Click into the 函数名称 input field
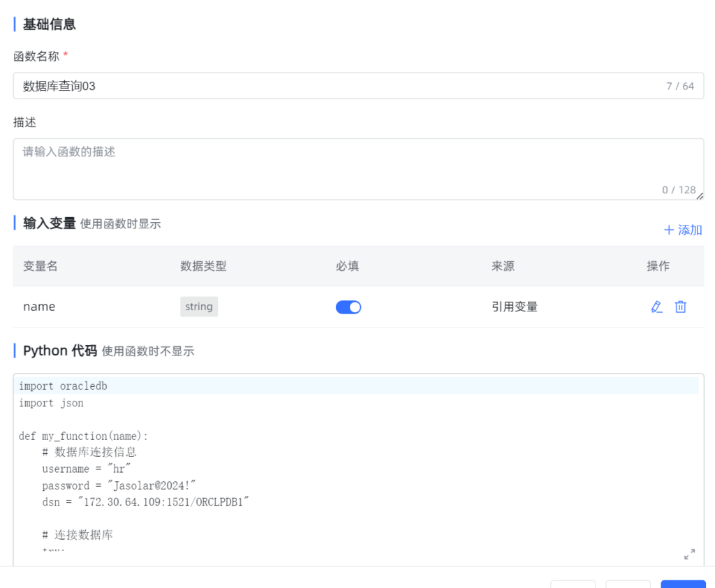The image size is (715, 588). coord(335,86)
